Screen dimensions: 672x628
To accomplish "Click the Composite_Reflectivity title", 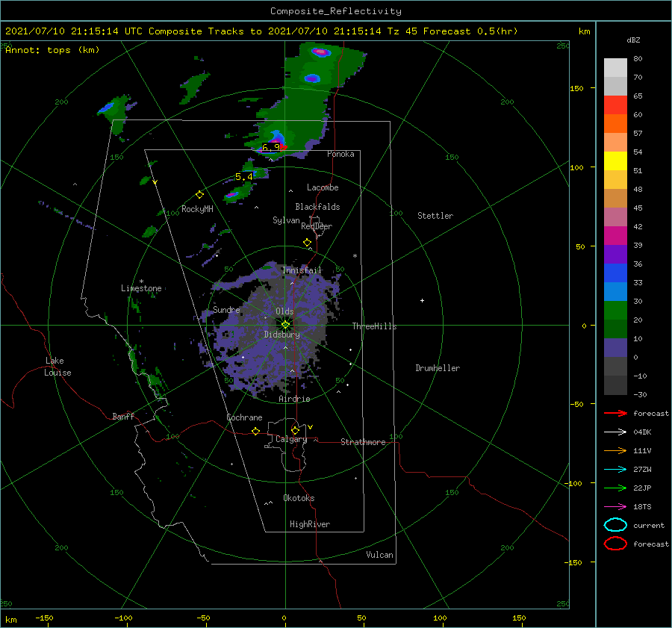I will coord(336,11).
